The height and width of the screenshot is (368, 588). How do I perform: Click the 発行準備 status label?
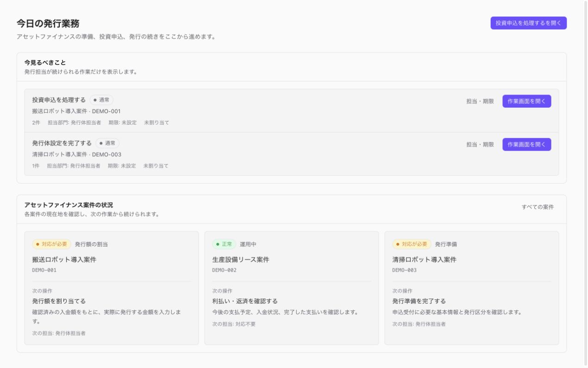click(x=446, y=244)
